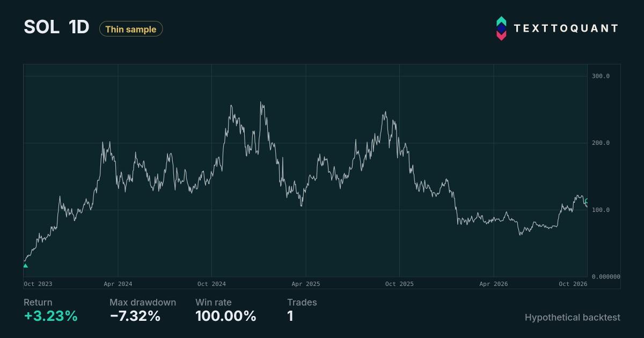Click the exit marker at the chart's right end
Image resolution: width=644 pixels, height=338 pixels.
coord(587,201)
